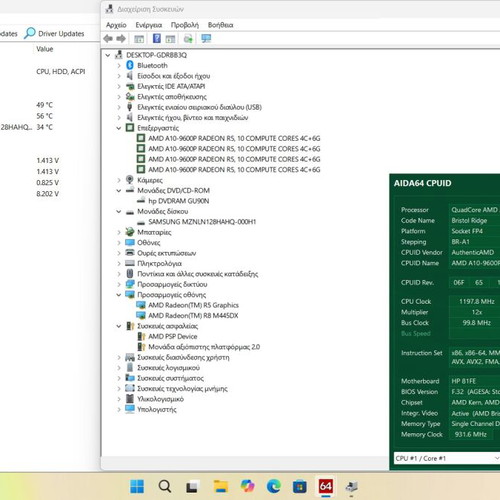Select the Υπολογιστής category

click(157, 409)
